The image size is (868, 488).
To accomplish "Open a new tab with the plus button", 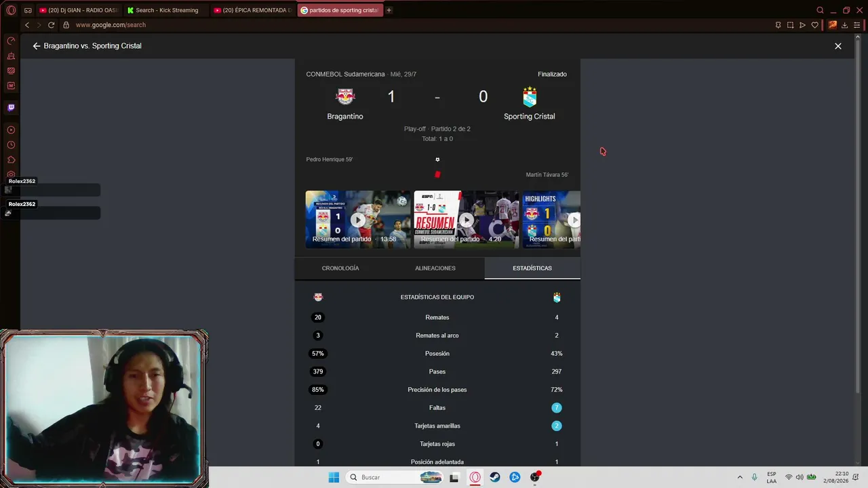I will coord(389,10).
